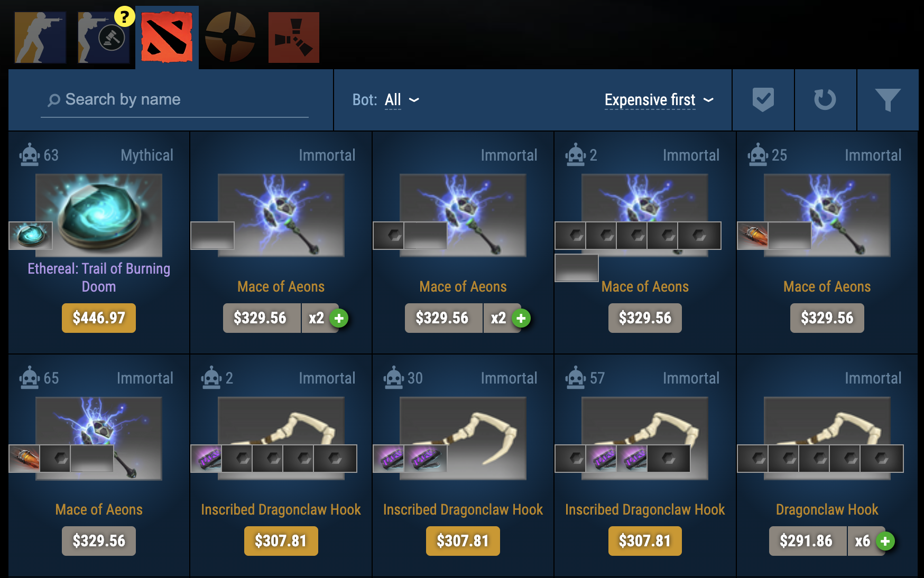The image size is (924, 578).
Task: Click the yellow question mark help badge
Action: click(124, 16)
